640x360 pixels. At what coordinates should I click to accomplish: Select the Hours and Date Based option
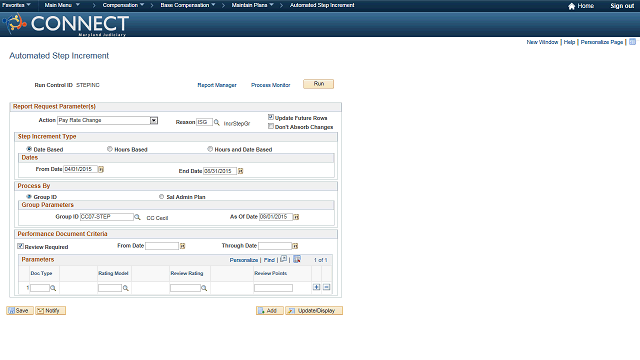[x=210, y=149]
